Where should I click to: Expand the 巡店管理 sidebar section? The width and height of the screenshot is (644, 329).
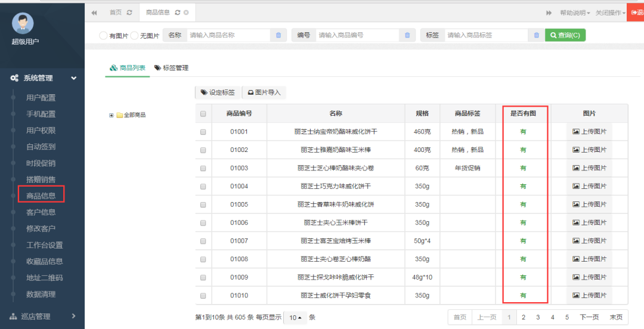(42, 316)
